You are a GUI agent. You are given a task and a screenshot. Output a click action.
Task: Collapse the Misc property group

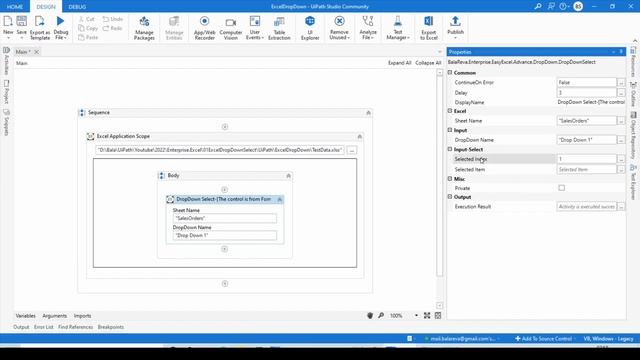(450, 178)
